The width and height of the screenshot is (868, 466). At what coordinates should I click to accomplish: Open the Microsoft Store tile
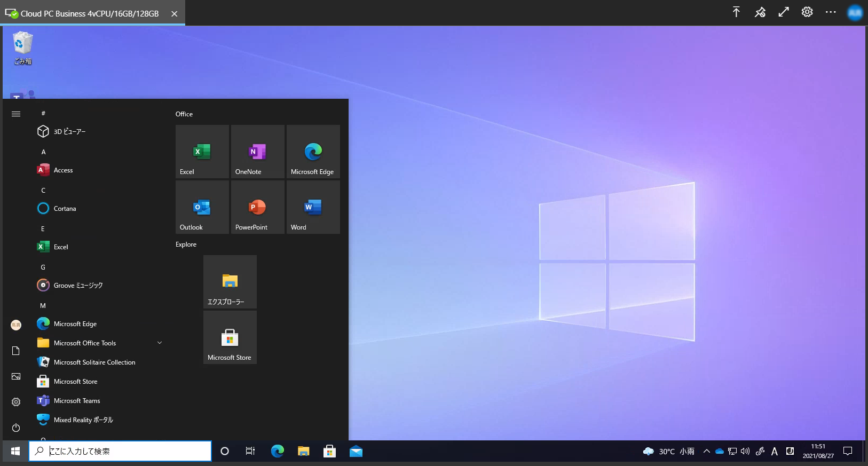click(230, 337)
